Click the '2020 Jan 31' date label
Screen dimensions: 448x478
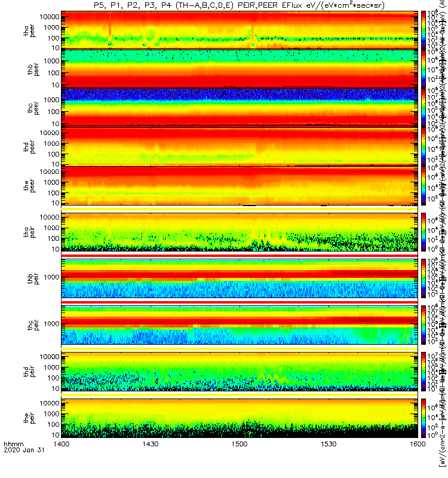coord(24,450)
